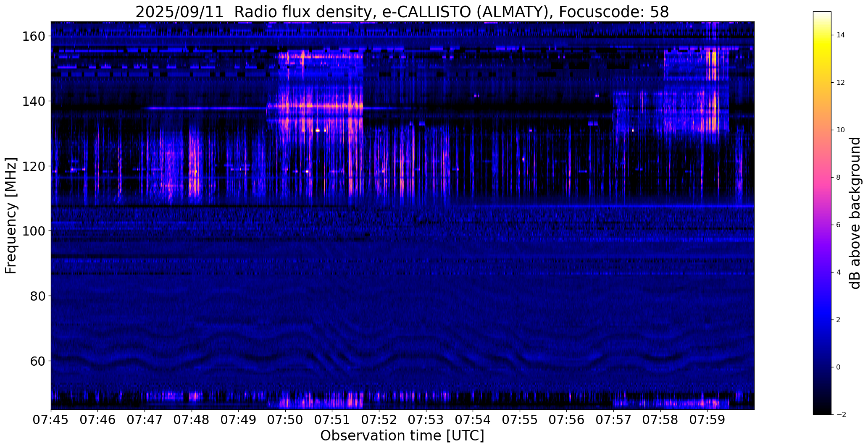868x448 pixels.
Task: Click the 140 frequency tick label
Action: click(x=34, y=101)
